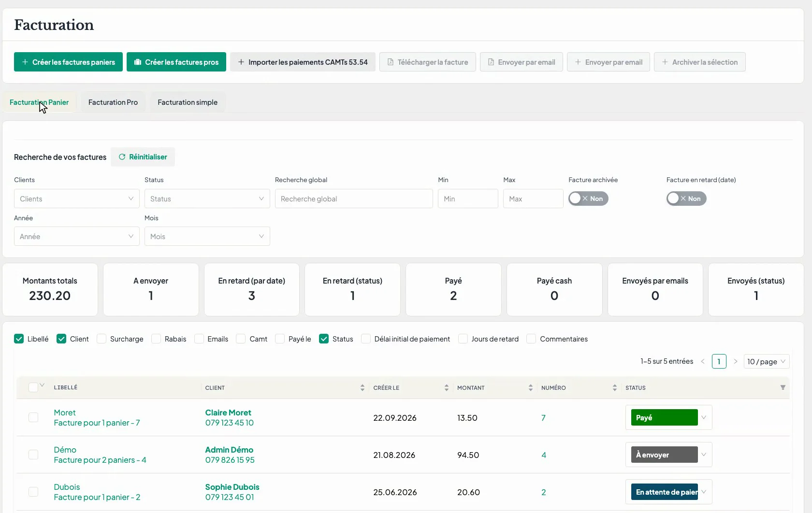Go to next page arrow
This screenshot has height=513, width=812.
click(736, 361)
